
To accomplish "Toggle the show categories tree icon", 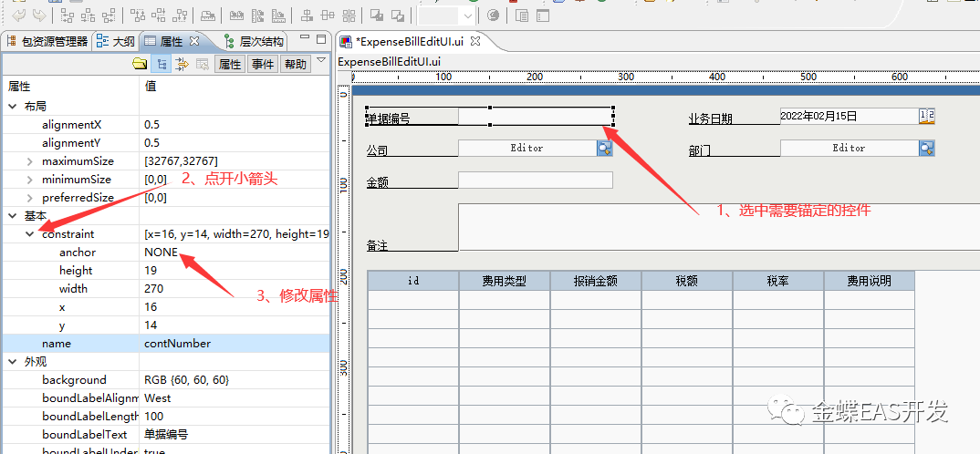I will (x=162, y=64).
